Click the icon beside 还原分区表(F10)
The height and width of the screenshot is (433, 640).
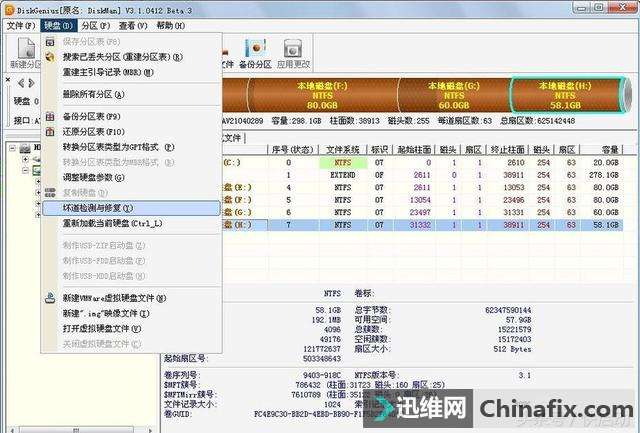tap(50, 132)
